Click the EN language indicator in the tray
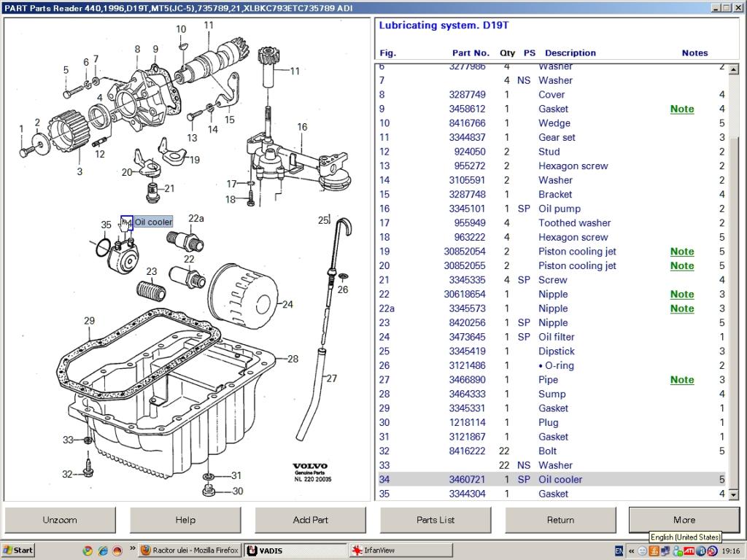Screen dimensions: 747x560 [619, 551]
